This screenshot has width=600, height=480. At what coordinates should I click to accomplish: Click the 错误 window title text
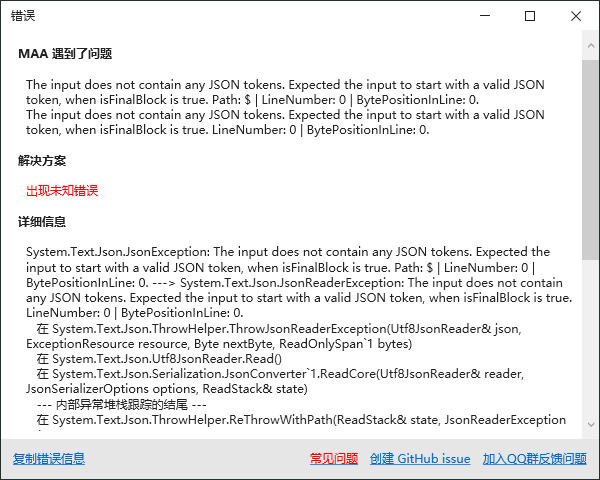click(x=23, y=16)
